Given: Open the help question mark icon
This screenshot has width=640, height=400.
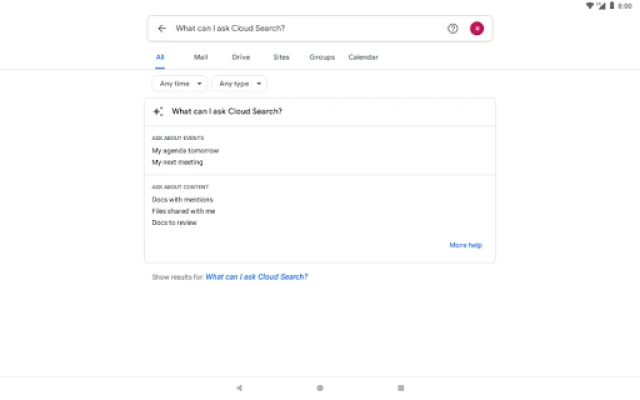Looking at the screenshot, I should (x=452, y=28).
